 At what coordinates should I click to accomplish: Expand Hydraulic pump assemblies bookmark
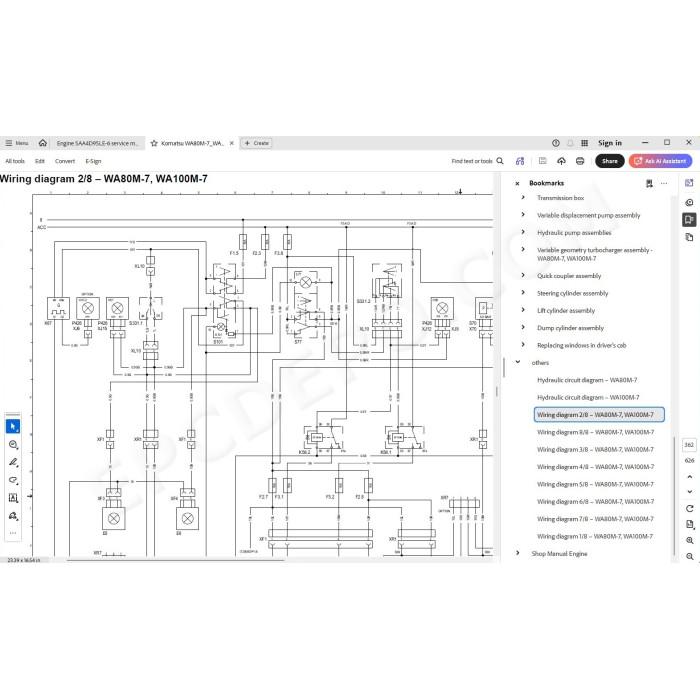523,232
